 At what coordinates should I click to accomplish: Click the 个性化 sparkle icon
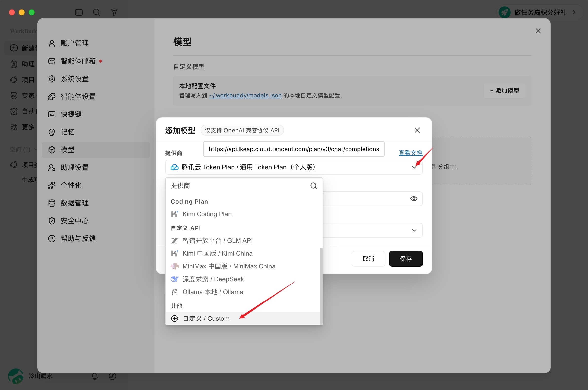(52, 185)
